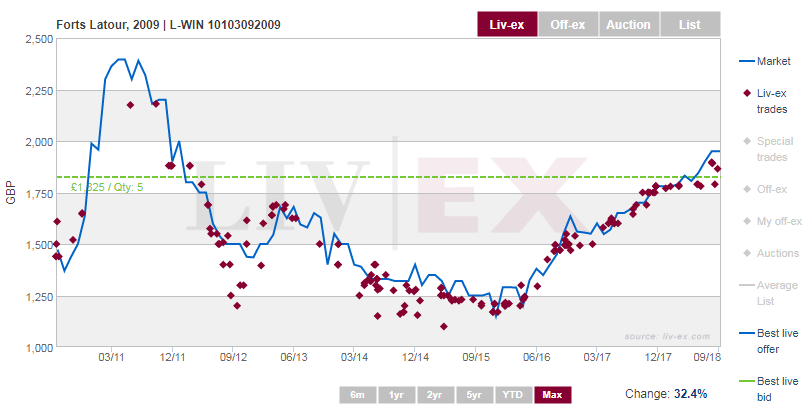Switch to the Liv-ex tab

tap(507, 24)
